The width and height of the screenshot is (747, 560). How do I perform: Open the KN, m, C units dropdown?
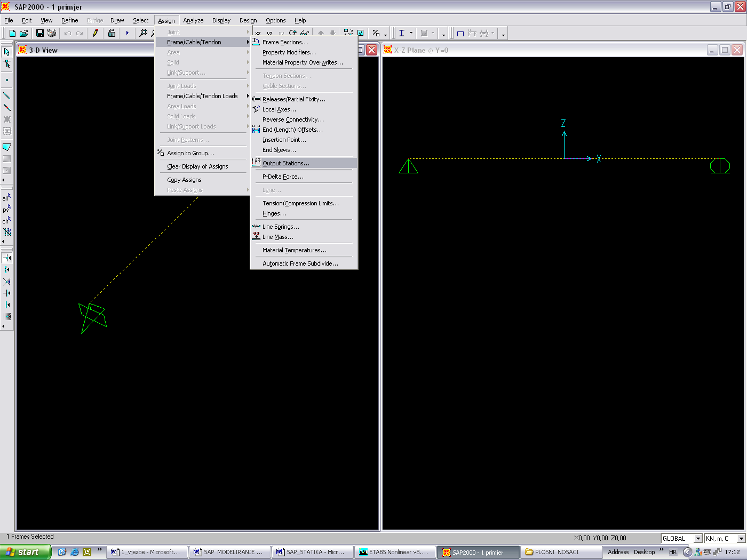[x=741, y=539]
